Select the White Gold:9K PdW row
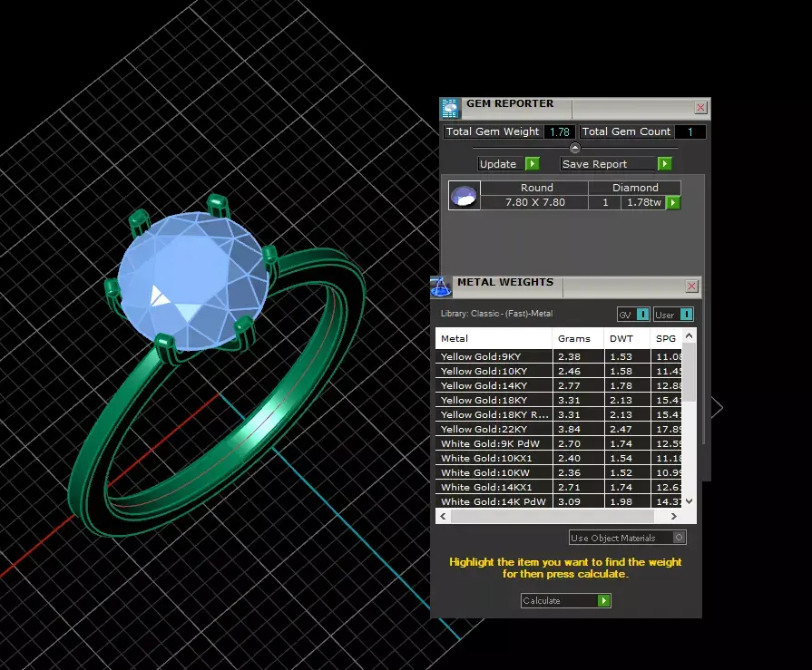The image size is (812, 670). (x=559, y=443)
